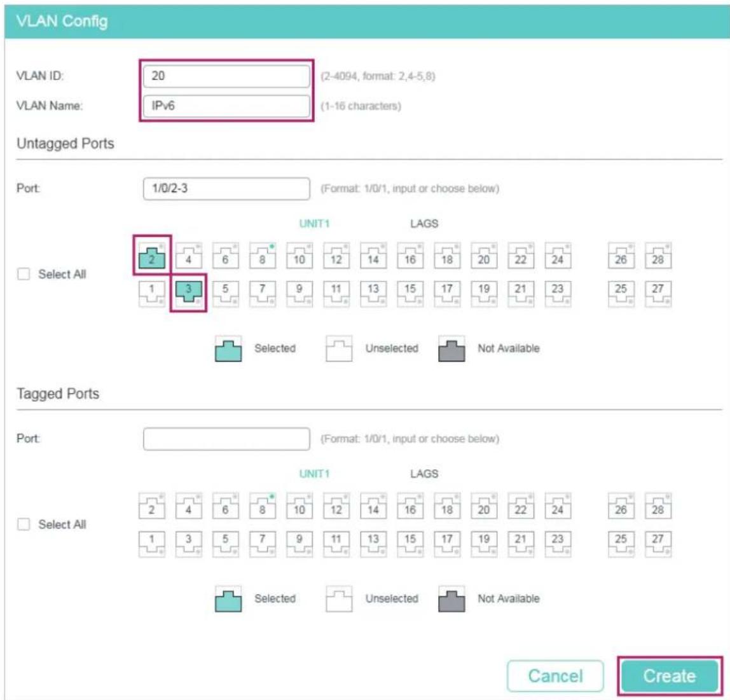Select untagged LAG port 27 icon
This screenshot has height=700, width=730.
click(x=658, y=293)
